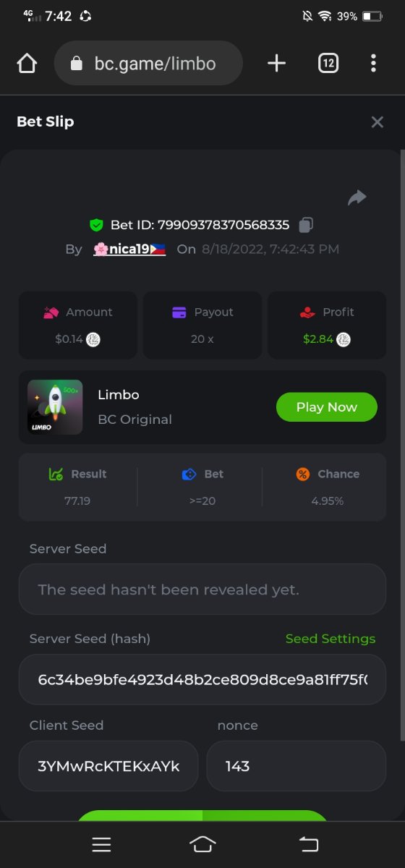Click the Play Now button
This screenshot has width=405, height=868.
click(x=327, y=407)
